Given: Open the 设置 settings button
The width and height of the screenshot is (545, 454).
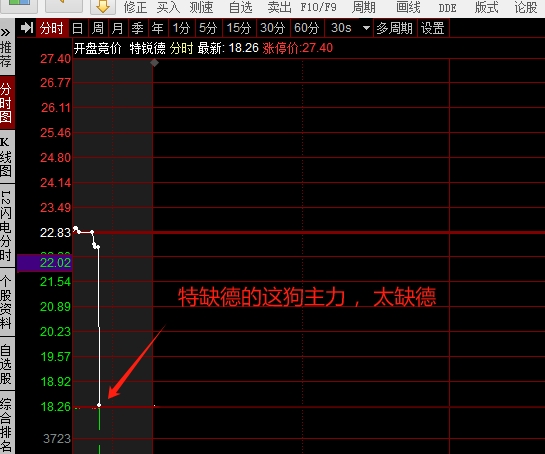Looking at the screenshot, I should coord(433,28).
